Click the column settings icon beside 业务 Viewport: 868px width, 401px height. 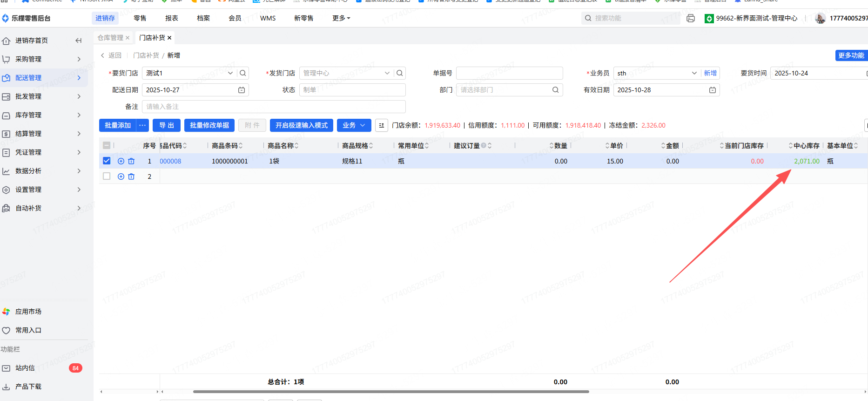coord(381,125)
